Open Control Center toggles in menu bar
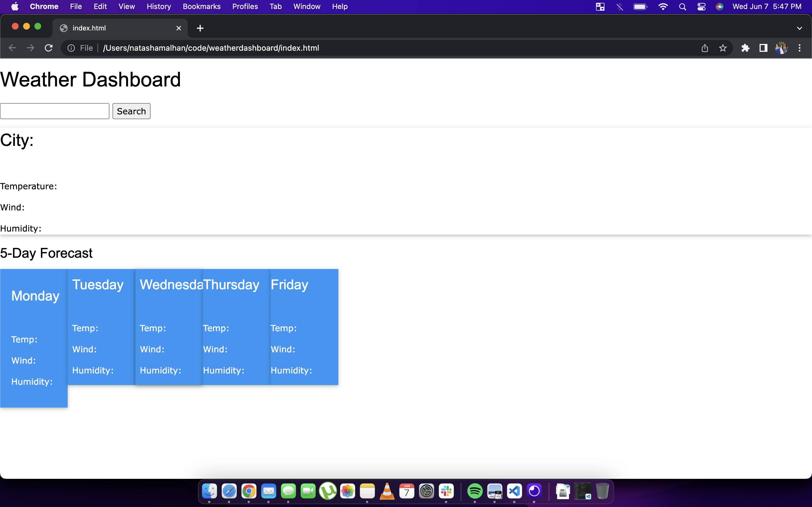Image resolution: width=812 pixels, height=507 pixels. (x=701, y=6)
